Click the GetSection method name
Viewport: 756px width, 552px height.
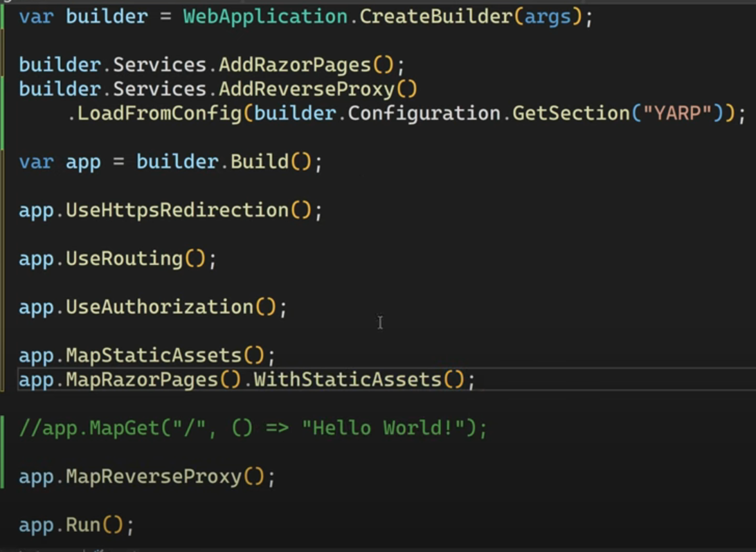coord(571,113)
